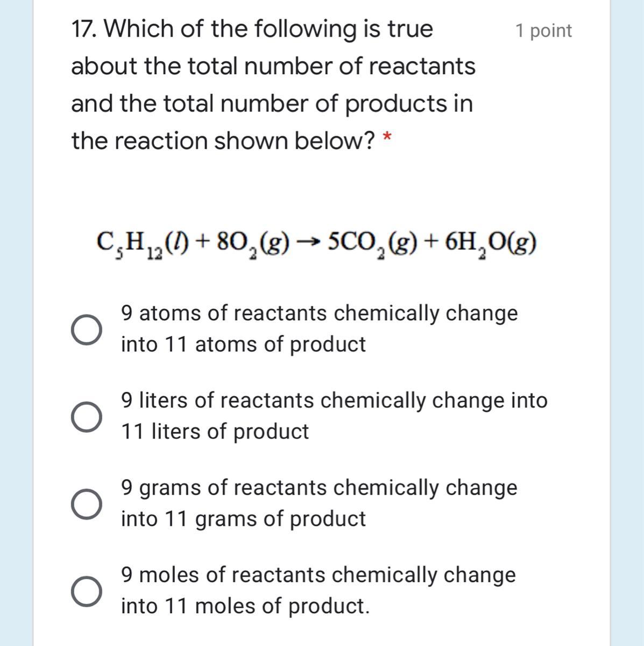Click the "into 11 grams of product" answer text
This screenshot has height=646, width=644.
pyautogui.click(x=243, y=519)
